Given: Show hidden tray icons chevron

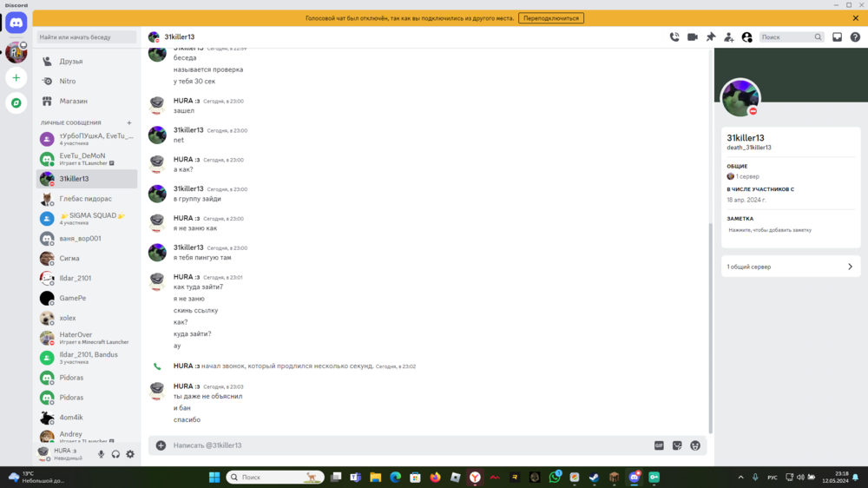Looking at the screenshot, I should point(740,478).
